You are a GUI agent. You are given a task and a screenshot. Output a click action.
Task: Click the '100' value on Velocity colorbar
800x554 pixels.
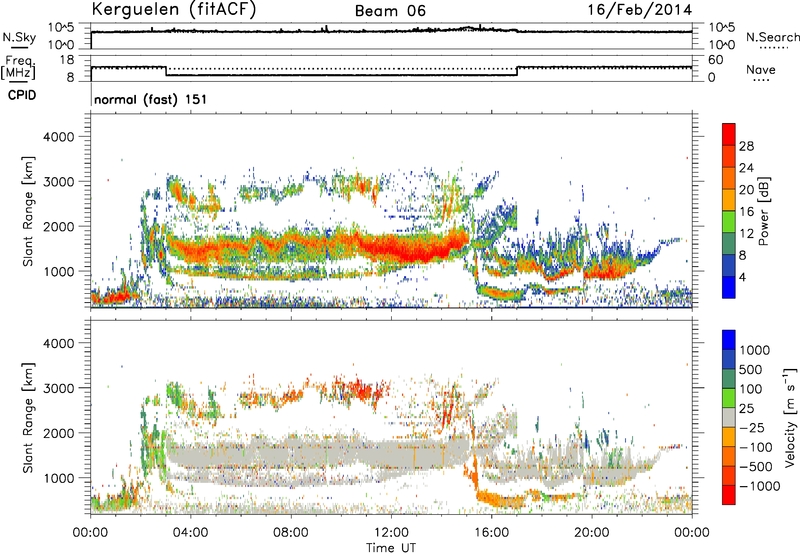pyautogui.click(x=751, y=389)
